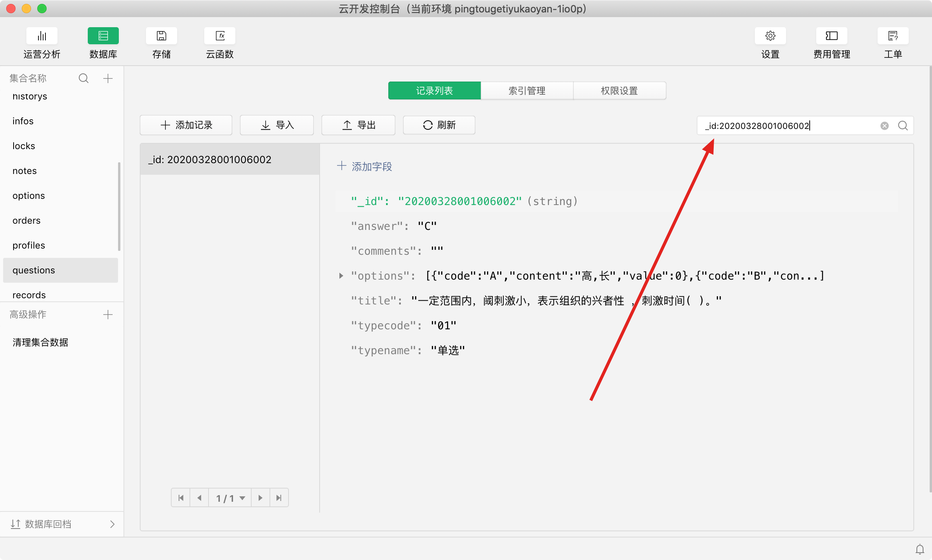Viewport: 932px width, 560px height.
Task: Click the 添加字段 link
Action: click(365, 167)
